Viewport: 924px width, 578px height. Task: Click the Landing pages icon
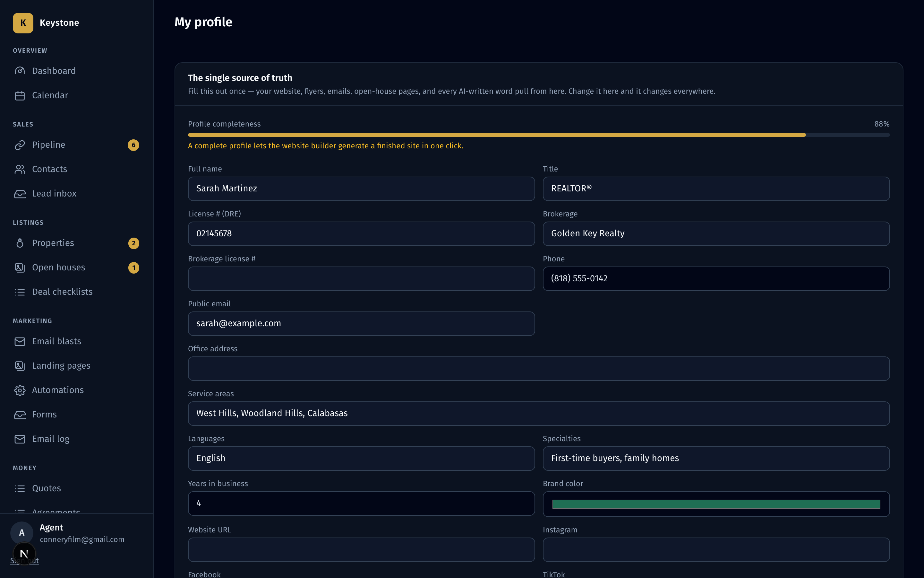[20, 366]
